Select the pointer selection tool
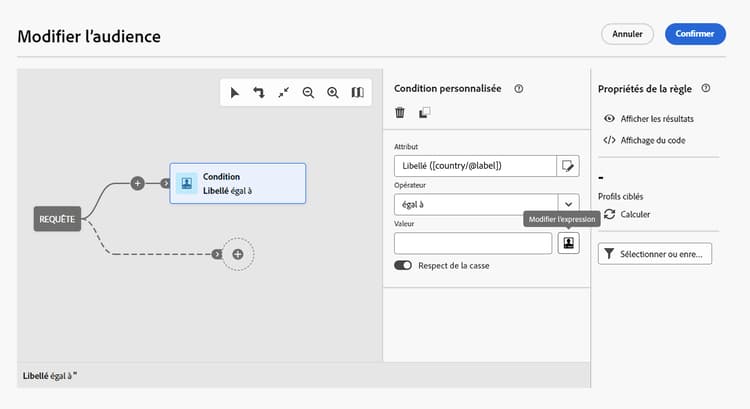 [235, 92]
